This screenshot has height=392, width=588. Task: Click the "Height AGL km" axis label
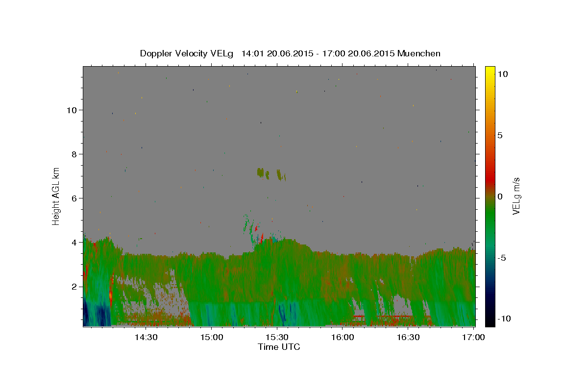point(56,196)
